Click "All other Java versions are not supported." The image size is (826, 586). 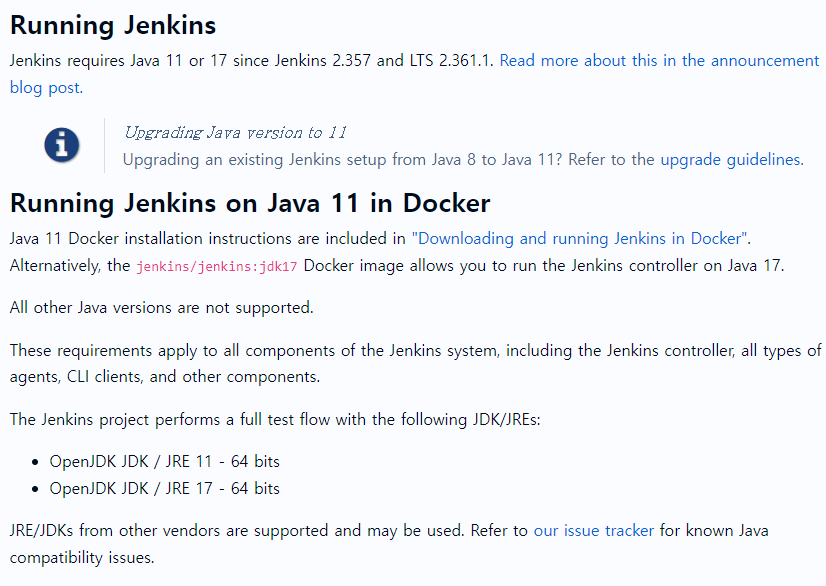[162, 308]
